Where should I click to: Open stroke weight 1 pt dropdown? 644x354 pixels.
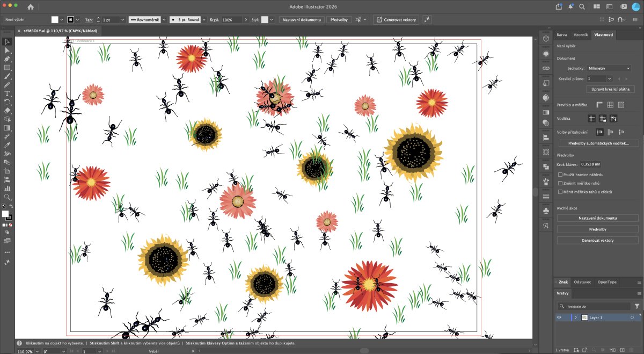point(122,19)
